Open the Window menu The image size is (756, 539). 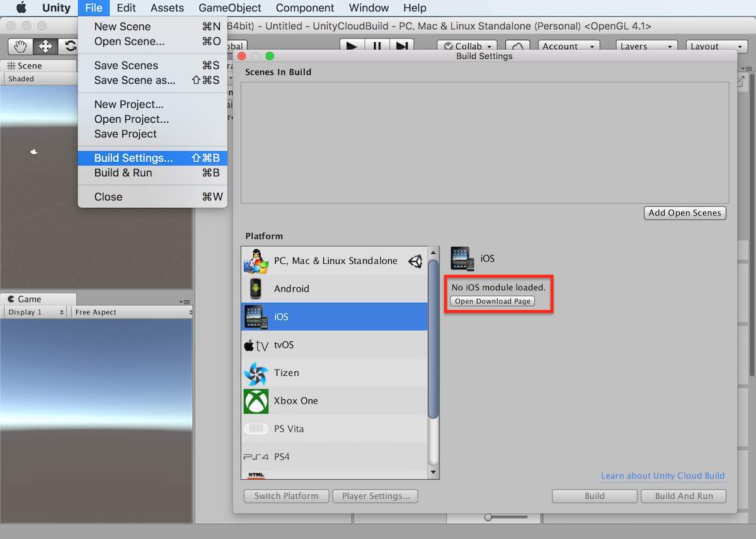tap(369, 8)
